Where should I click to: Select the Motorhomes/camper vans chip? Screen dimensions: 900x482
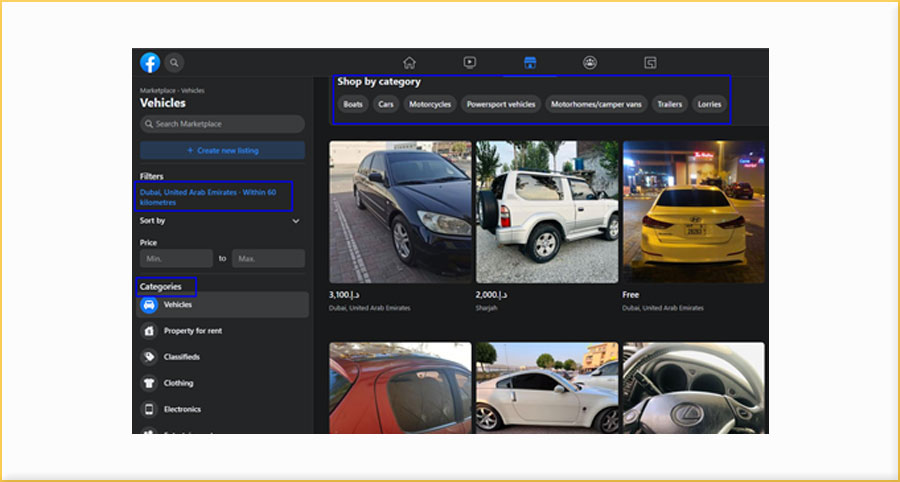596,104
